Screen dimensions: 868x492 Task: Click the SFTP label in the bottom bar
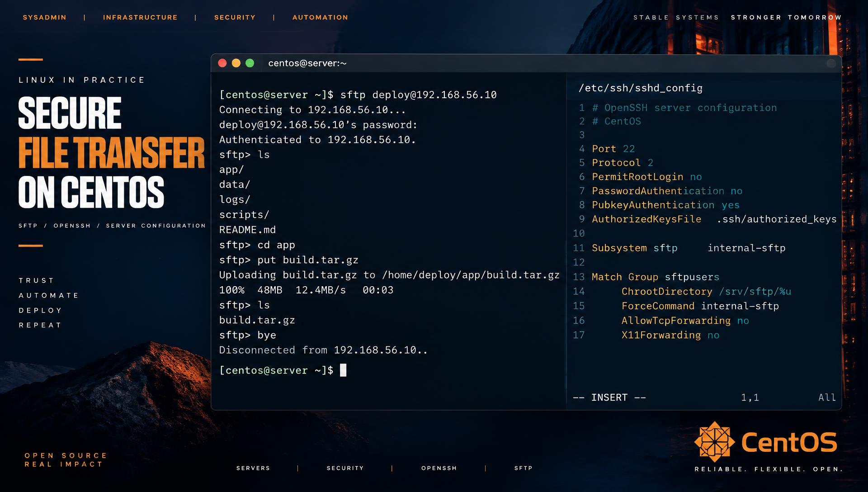click(524, 468)
